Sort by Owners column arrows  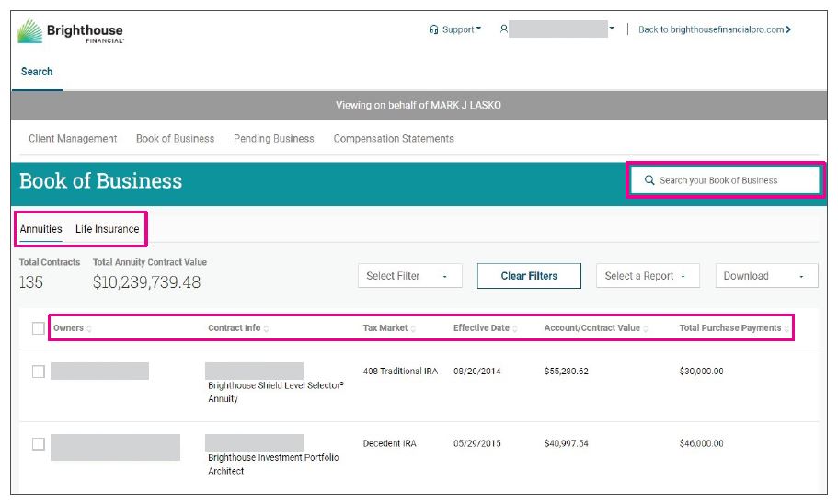[89, 329]
